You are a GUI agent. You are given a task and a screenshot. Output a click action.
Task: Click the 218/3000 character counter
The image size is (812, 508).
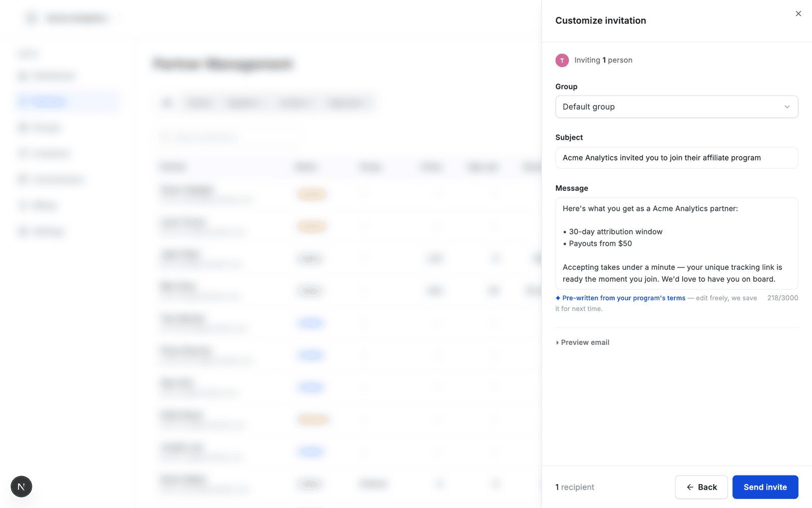783,298
